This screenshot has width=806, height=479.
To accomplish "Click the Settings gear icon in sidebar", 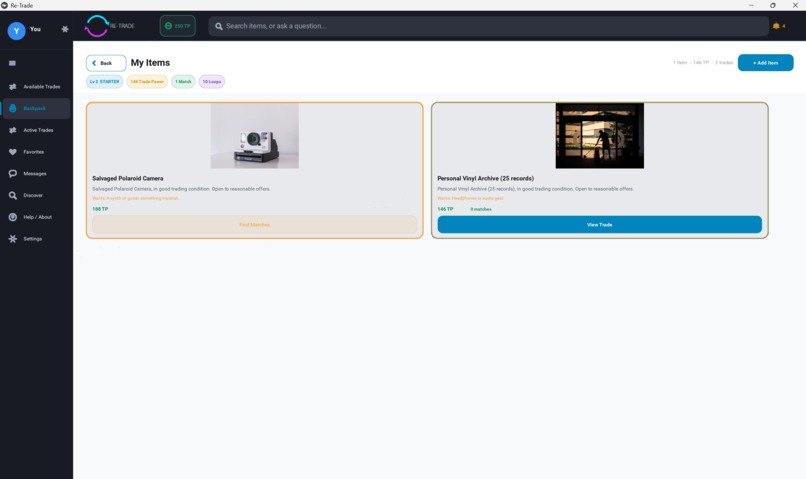I will (12, 239).
